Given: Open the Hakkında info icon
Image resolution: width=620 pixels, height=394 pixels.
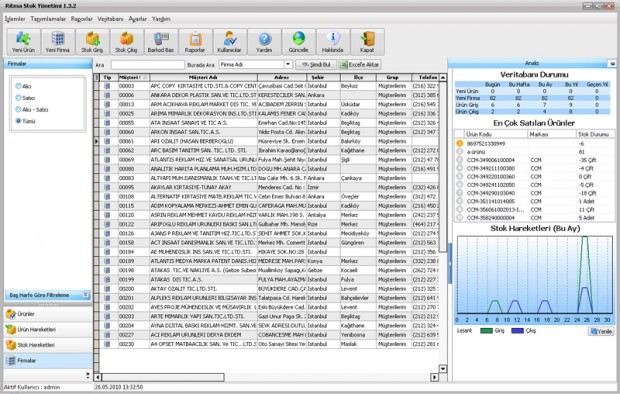Looking at the screenshot, I should point(333,42).
